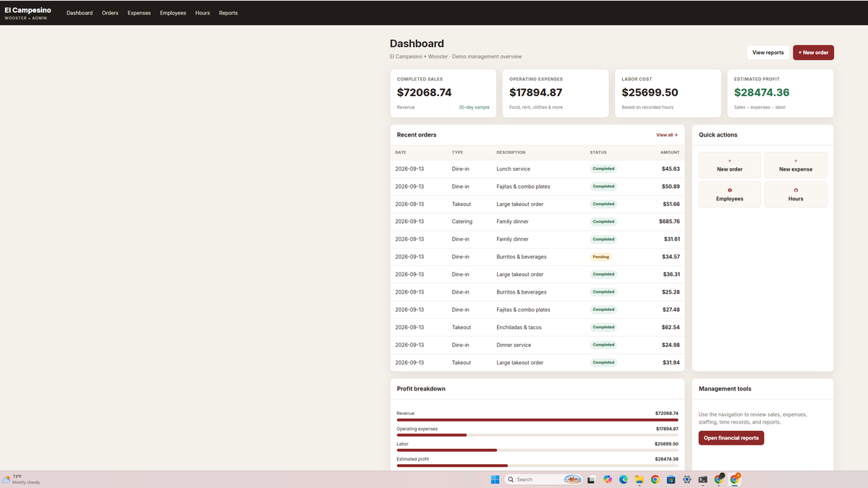This screenshot has height=488, width=868.
Task: Go to Dashboard in the top navigation
Action: (80, 13)
